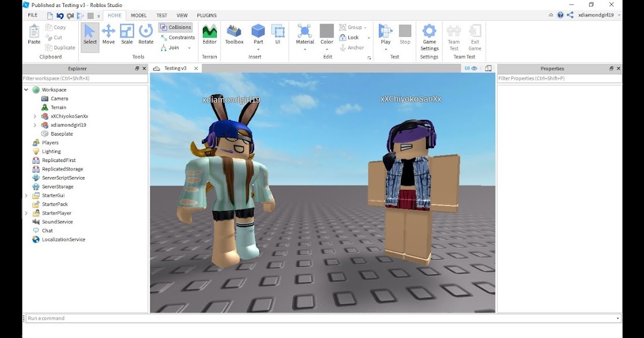Click the Material icon
This screenshot has height=338, width=644.
click(305, 31)
